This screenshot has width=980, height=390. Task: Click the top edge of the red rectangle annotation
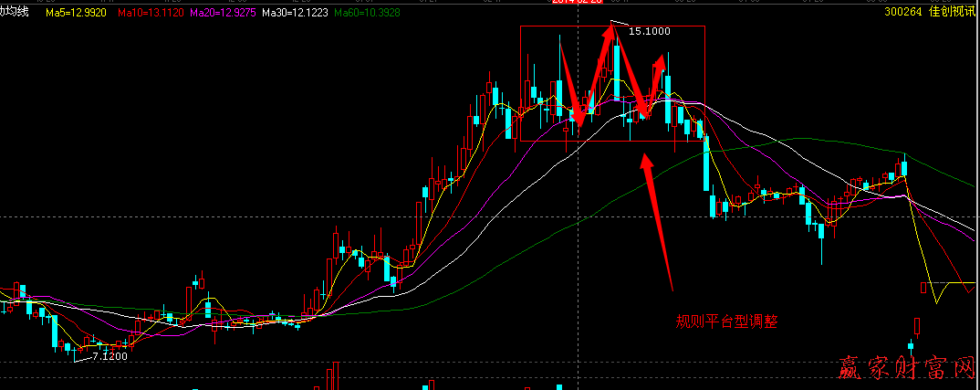(x=612, y=26)
